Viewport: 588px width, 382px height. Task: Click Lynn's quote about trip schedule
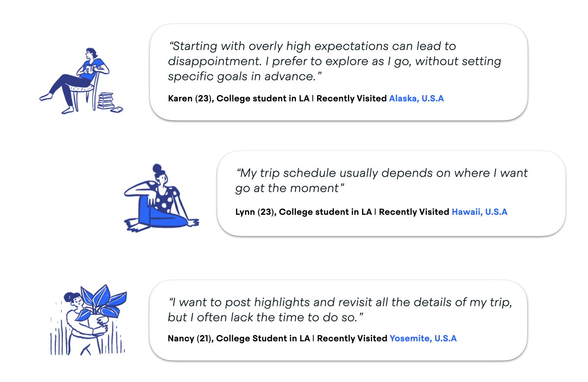tap(381, 181)
